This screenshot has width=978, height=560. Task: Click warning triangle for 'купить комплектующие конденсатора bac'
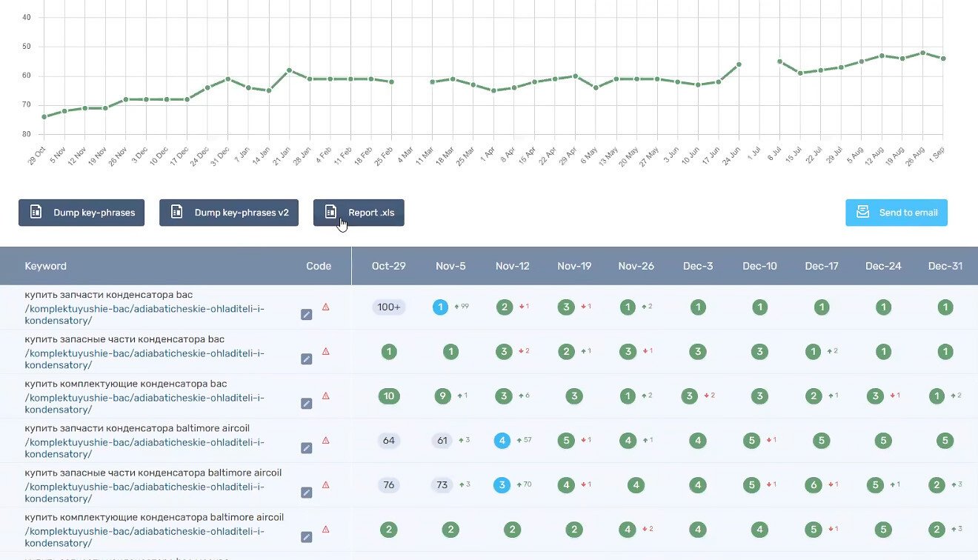pos(325,396)
